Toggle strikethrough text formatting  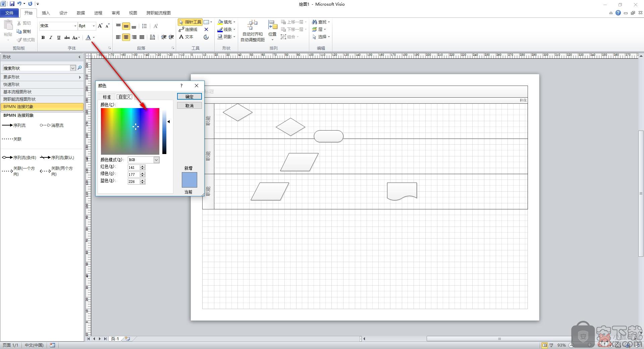click(x=67, y=38)
